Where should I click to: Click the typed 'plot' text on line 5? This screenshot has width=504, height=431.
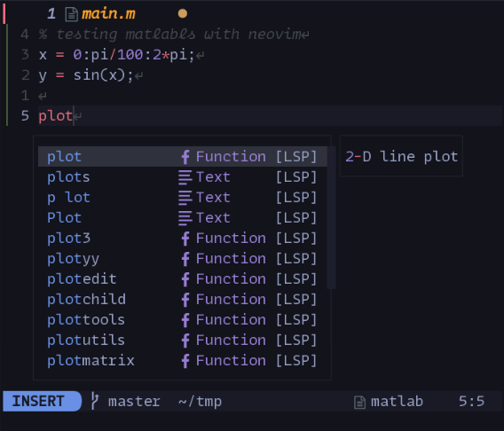click(x=56, y=116)
